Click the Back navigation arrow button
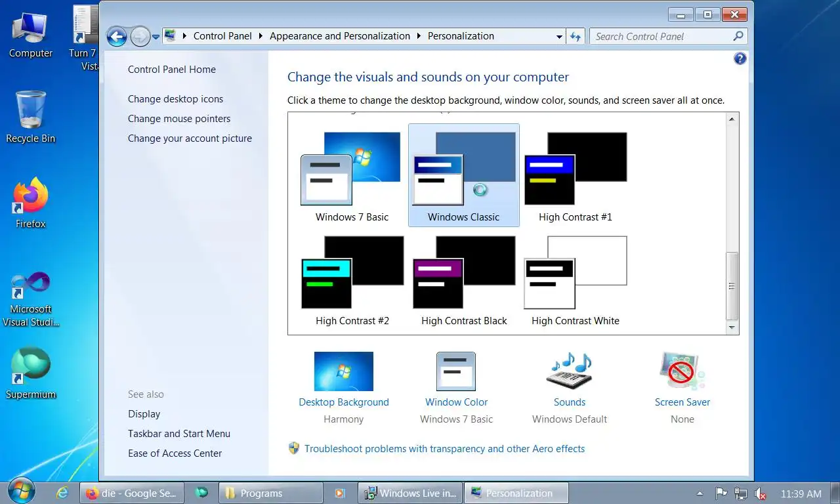840x504 pixels. point(117,37)
